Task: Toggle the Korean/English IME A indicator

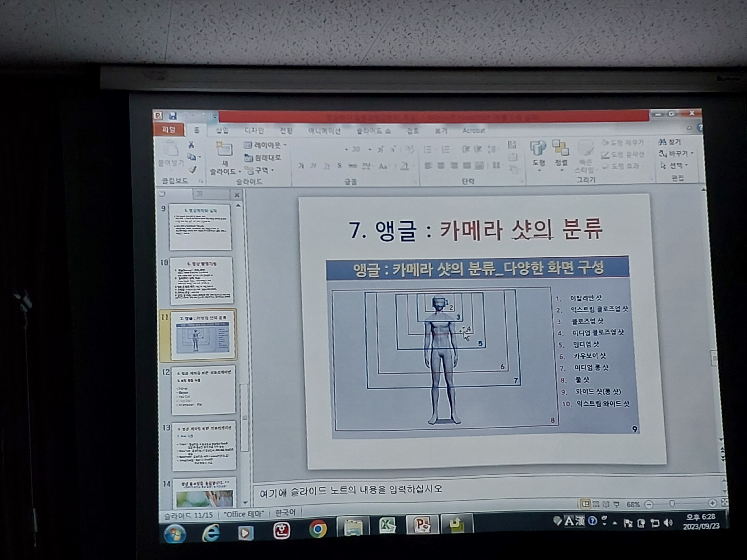Action: point(569,521)
